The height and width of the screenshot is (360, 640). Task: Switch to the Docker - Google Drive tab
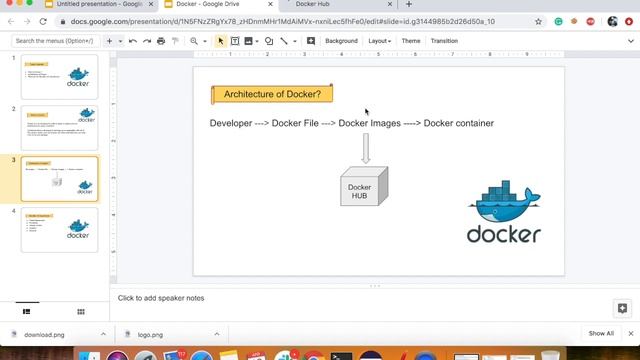click(x=219, y=4)
